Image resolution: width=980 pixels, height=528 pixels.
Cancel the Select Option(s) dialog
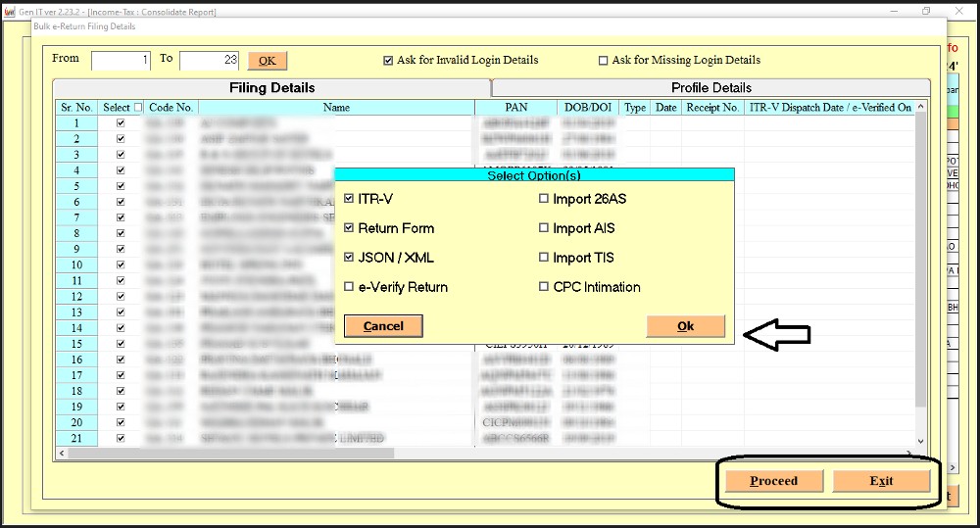(383, 326)
